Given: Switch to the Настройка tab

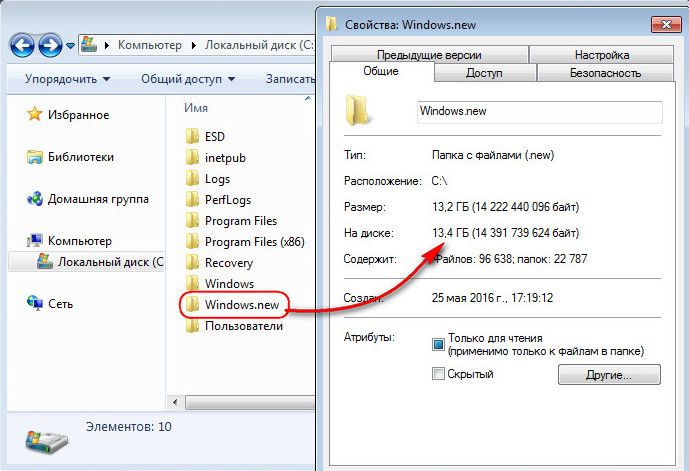Looking at the screenshot, I should (602, 55).
